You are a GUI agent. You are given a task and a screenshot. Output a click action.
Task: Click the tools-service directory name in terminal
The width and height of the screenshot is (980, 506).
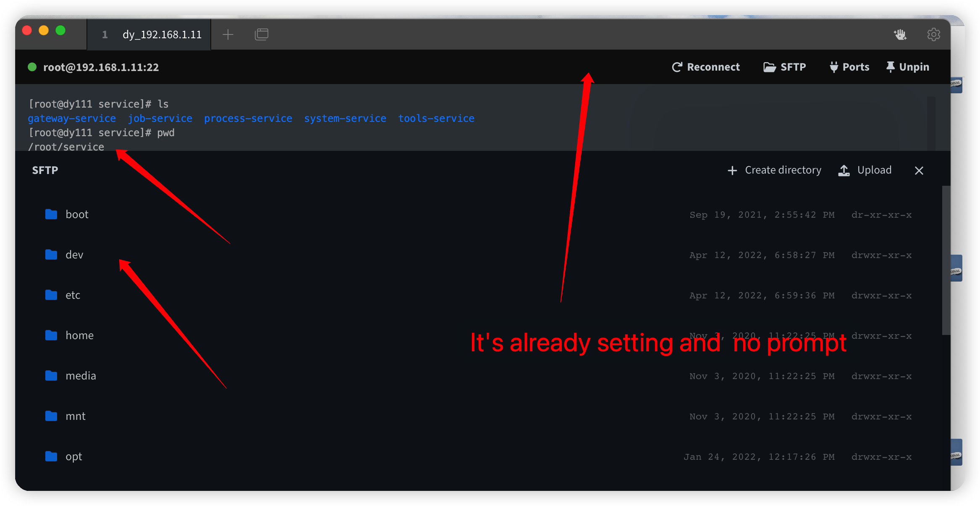click(436, 119)
